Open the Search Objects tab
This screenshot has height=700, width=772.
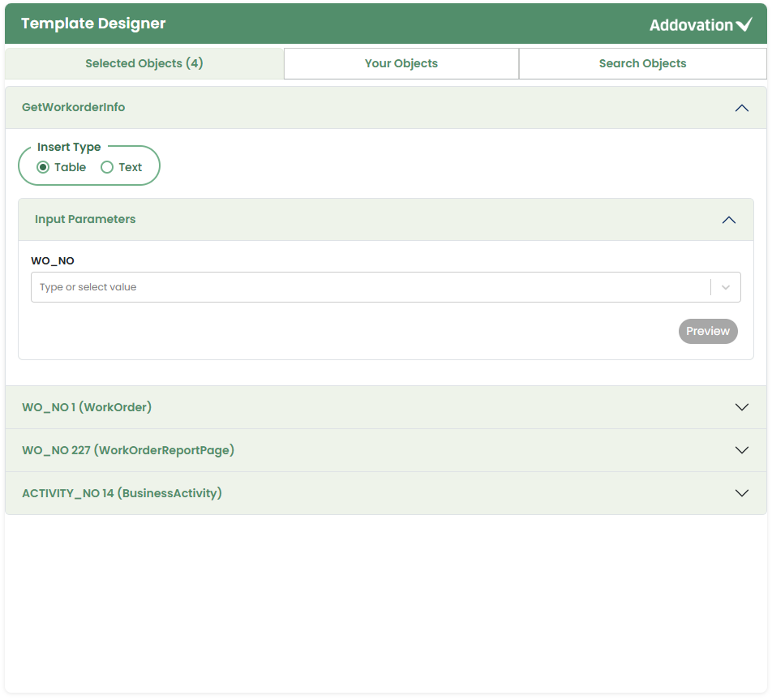click(642, 63)
